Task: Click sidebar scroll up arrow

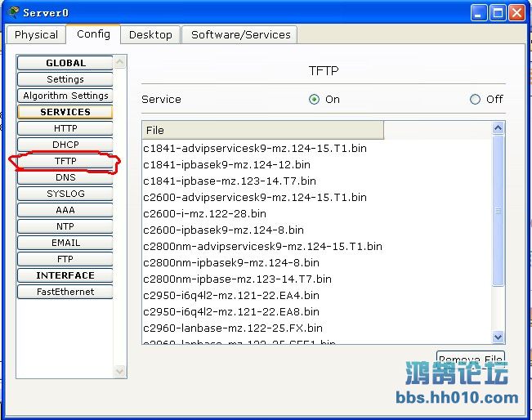Action: click(119, 62)
